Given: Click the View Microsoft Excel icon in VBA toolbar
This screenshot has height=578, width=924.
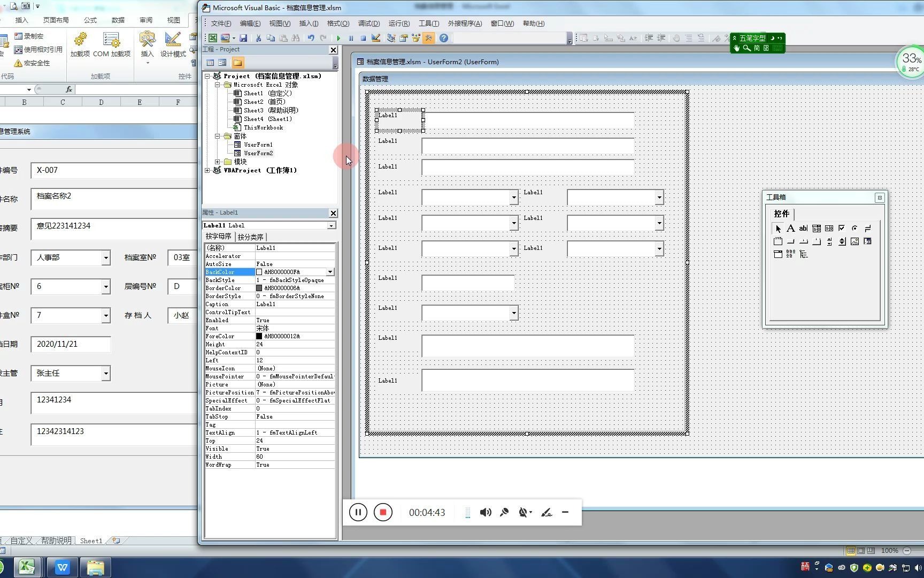Looking at the screenshot, I should coord(213,38).
